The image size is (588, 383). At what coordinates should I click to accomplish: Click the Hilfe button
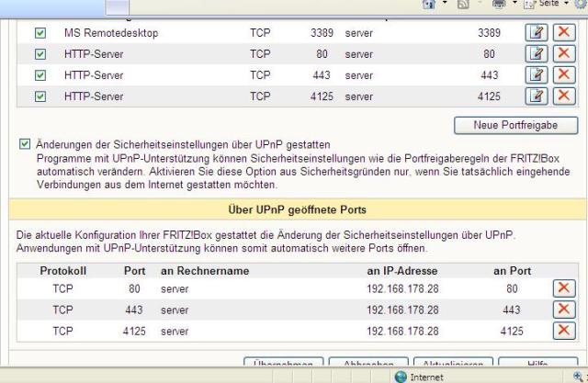coord(537,362)
